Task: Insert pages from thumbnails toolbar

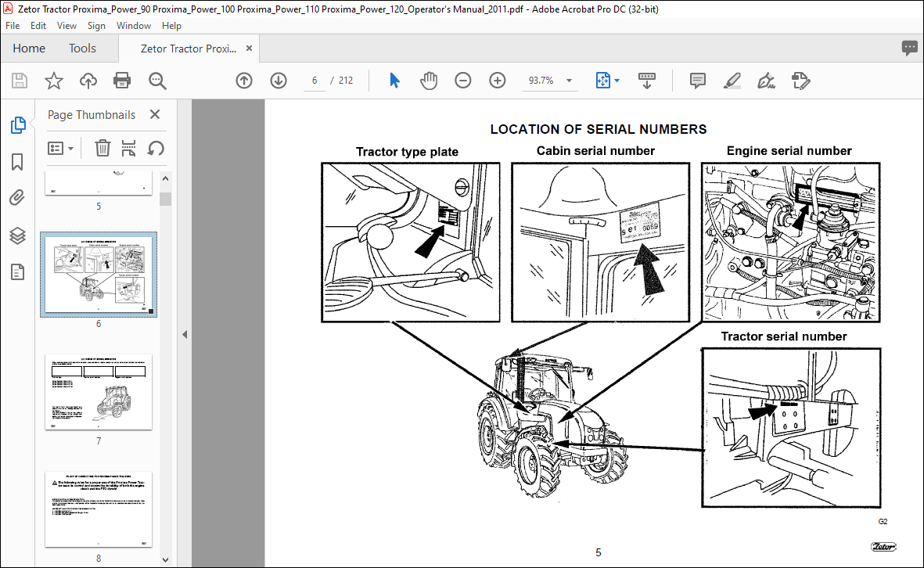Action: [x=128, y=148]
